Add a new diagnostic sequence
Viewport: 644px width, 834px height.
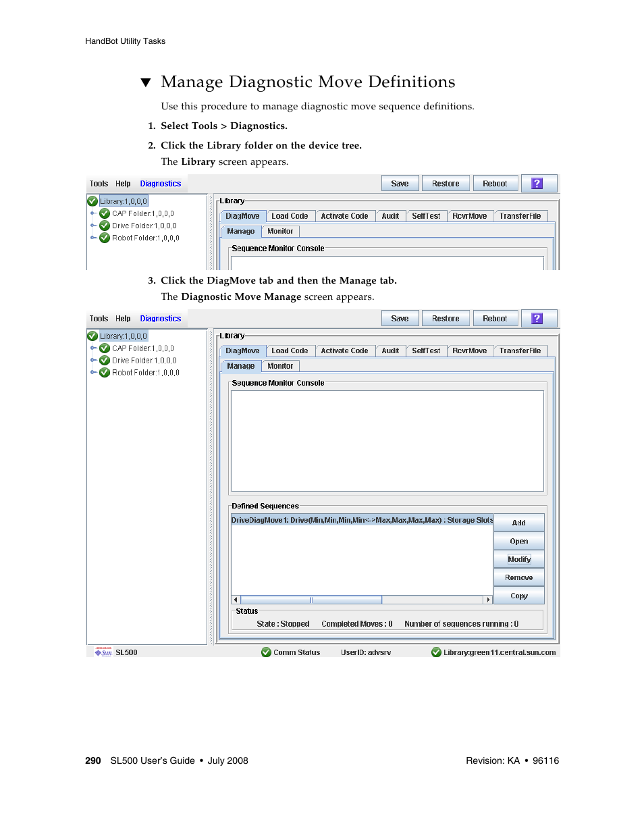pyautogui.click(x=519, y=523)
